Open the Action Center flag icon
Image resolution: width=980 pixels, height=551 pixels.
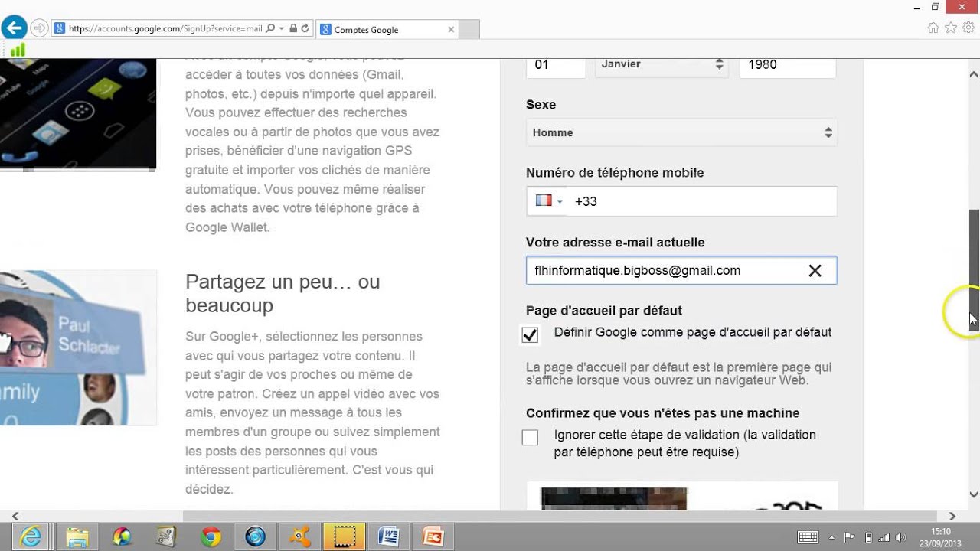click(x=849, y=537)
